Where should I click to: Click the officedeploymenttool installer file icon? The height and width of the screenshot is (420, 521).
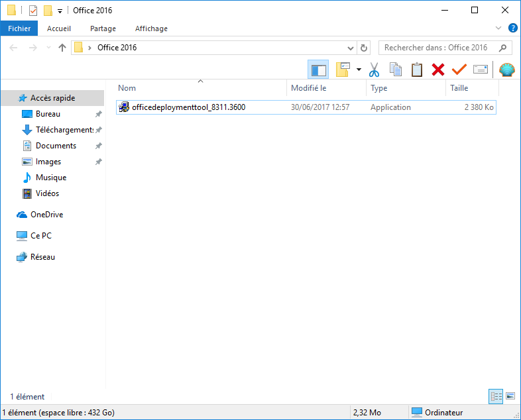point(124,107)
